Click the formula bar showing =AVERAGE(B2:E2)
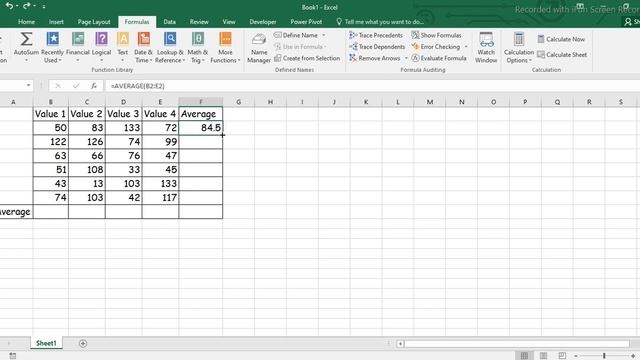640x360 pixels. point(371,86)
